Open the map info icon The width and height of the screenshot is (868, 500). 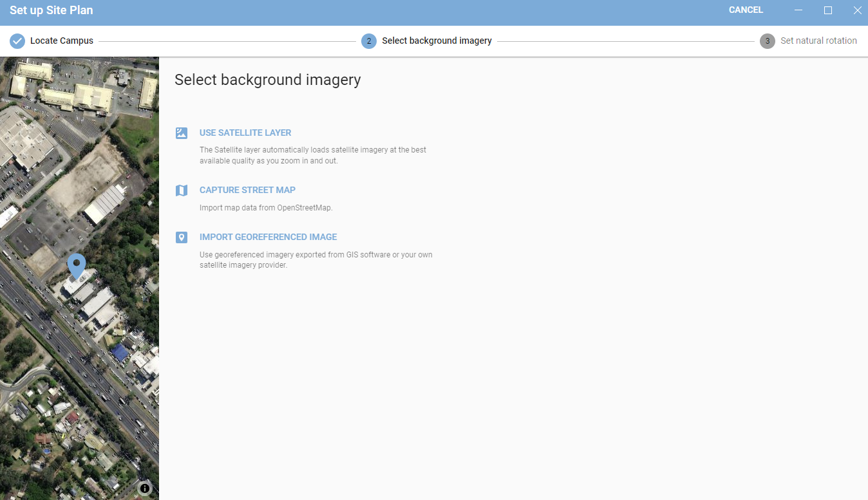(144, 488)
